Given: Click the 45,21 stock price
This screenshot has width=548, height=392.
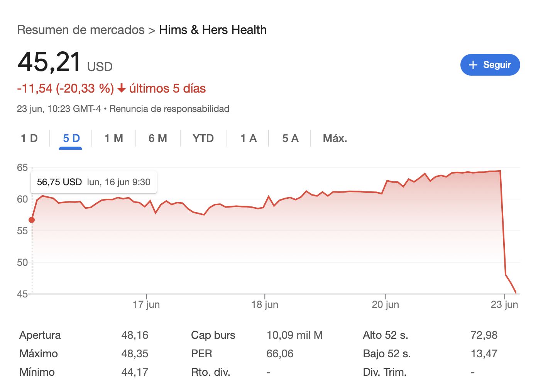Looking at the screenshot, I should point(49,62).
